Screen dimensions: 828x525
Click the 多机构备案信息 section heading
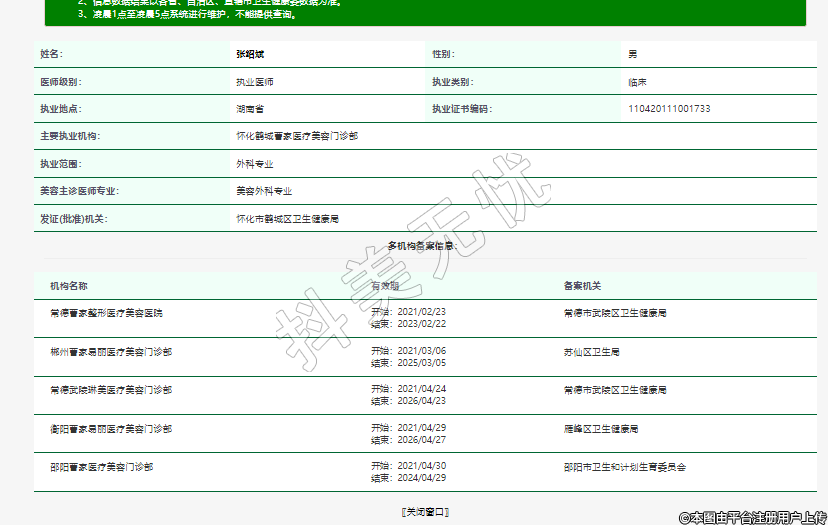click(422, 245)
